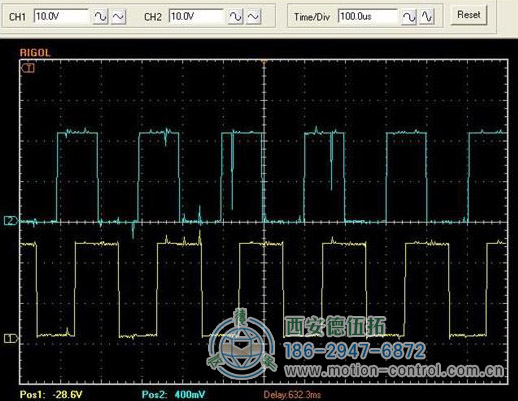The width and height of the screenshot is (518, 401).
Task: Click the Pos1 -28.6V readout
Action: coord(51,395)
